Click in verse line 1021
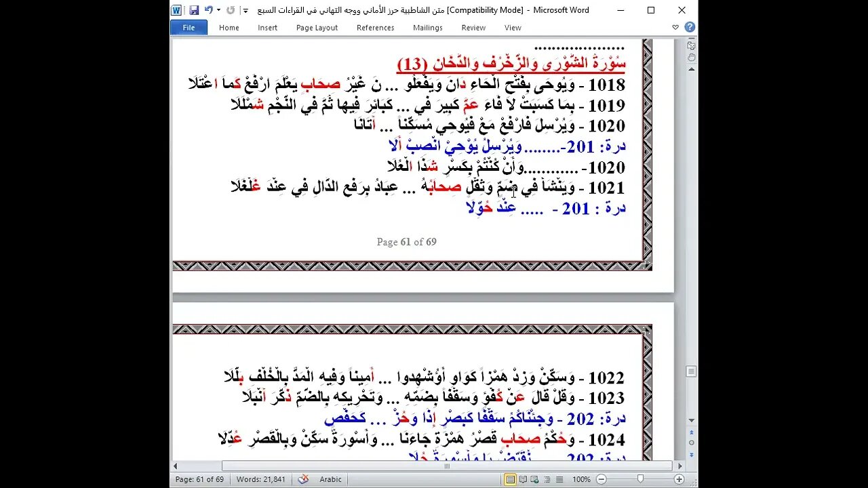 pos(428,188)
